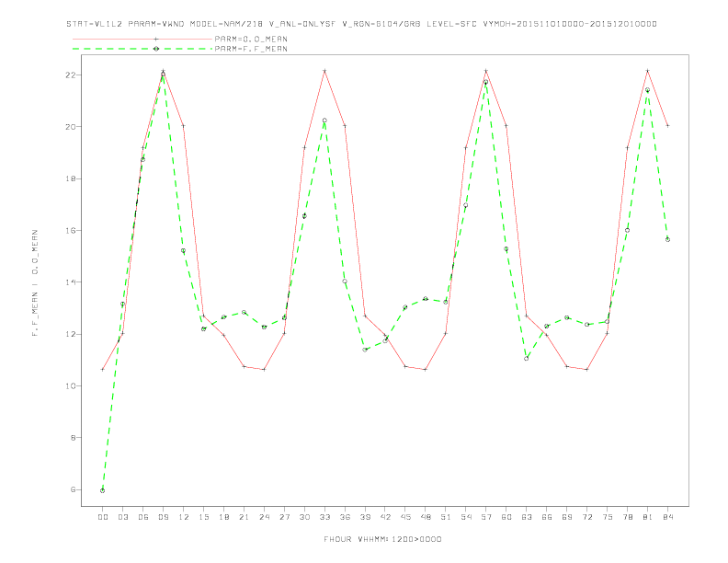Click the x-axis tick label 39
Screen dimensions: 728x563
pyautogui.click(x=365, y=517)
